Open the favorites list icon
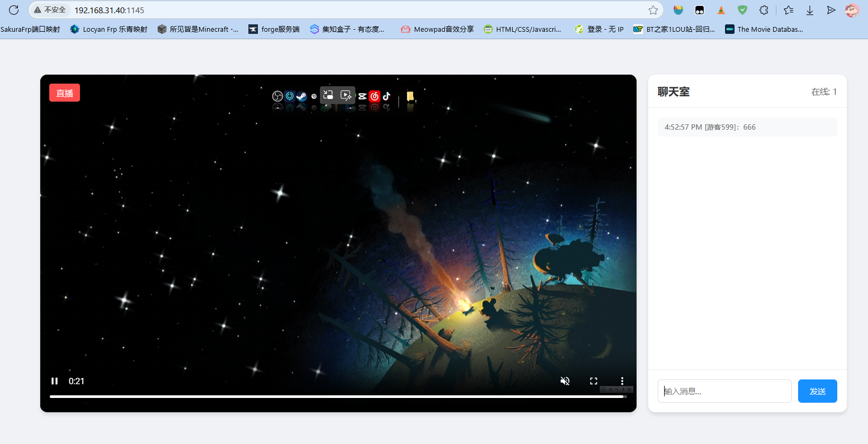Screen dimensions: 868x444 click(789, 10)
